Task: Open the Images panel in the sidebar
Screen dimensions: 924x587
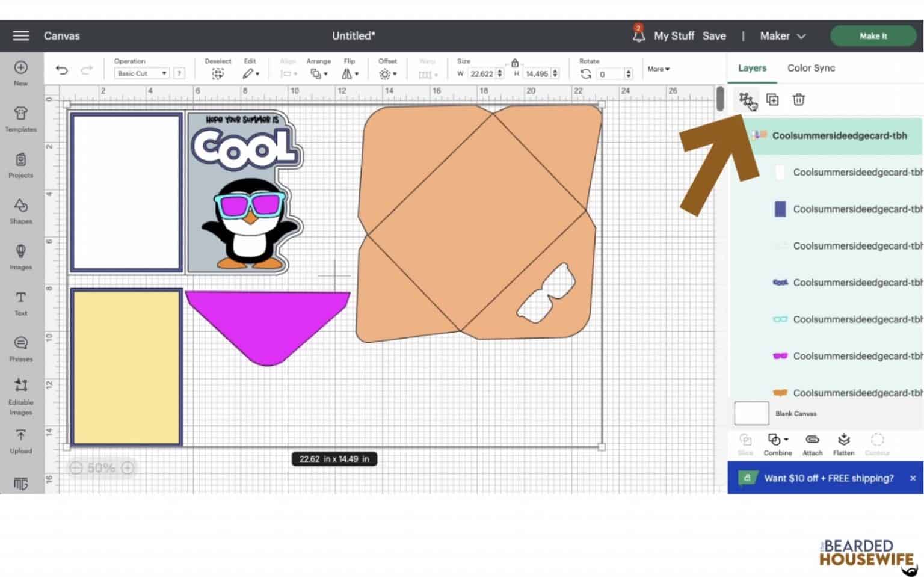Action: pyautogui.click(x=20, y=255)
